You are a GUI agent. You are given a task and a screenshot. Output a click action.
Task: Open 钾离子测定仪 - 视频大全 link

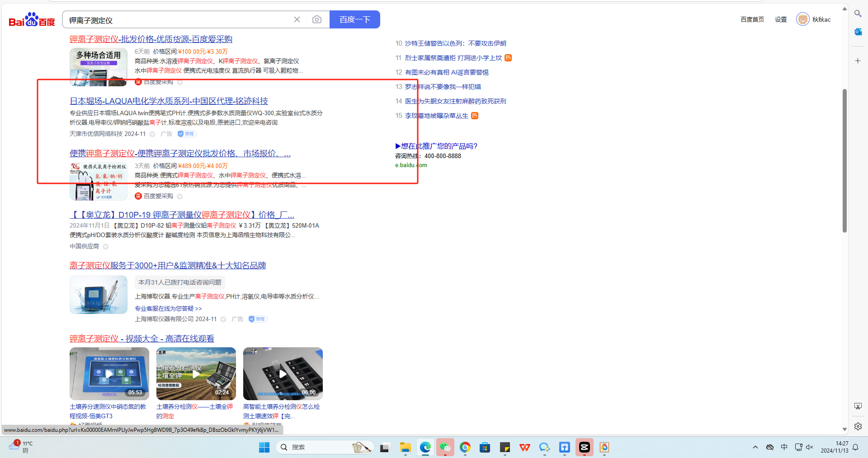click(142, 339)
